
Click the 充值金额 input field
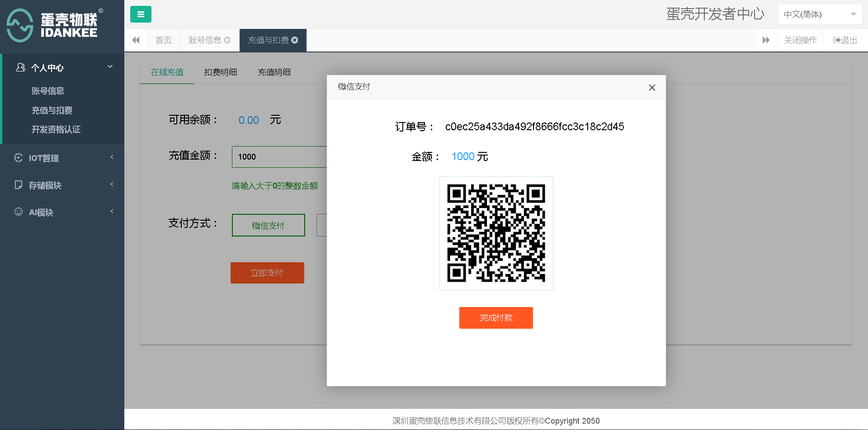pos(279,157)
